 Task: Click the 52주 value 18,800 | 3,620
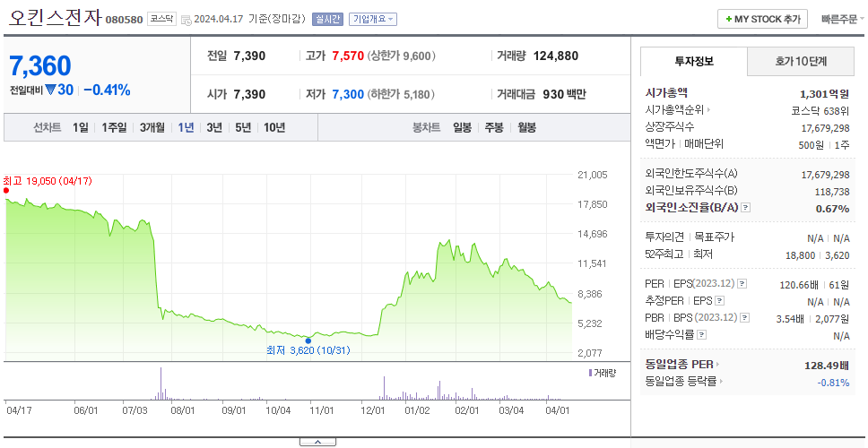coord(817,255)
